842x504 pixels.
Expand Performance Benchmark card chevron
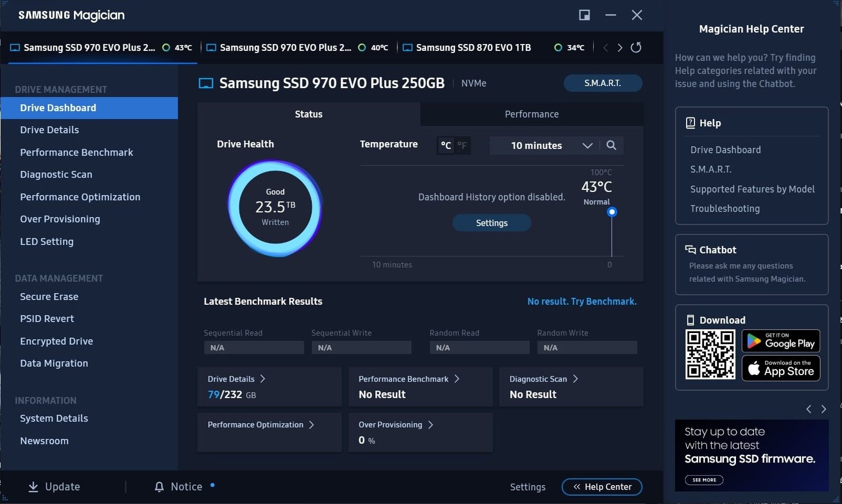tap(457, 379)
